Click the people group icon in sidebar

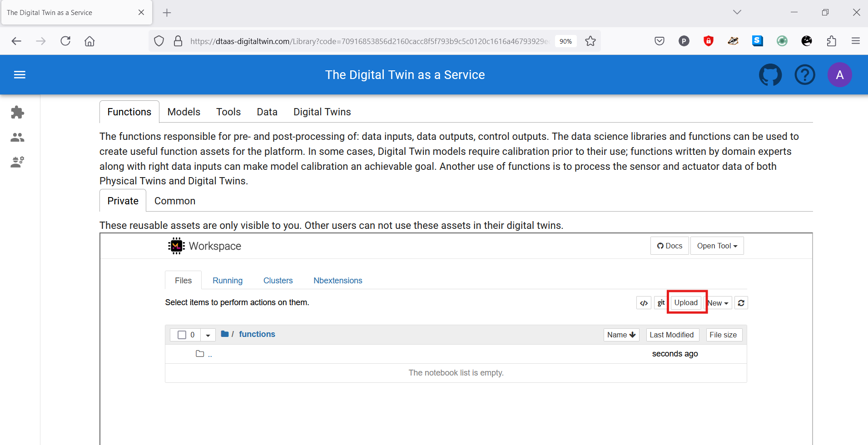coord(17,137)
